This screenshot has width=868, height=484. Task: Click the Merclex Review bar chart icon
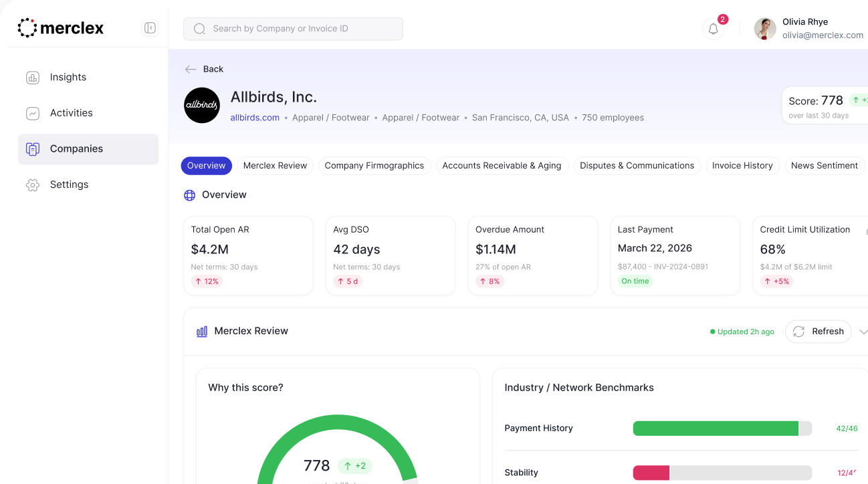(x=202, y=332)
